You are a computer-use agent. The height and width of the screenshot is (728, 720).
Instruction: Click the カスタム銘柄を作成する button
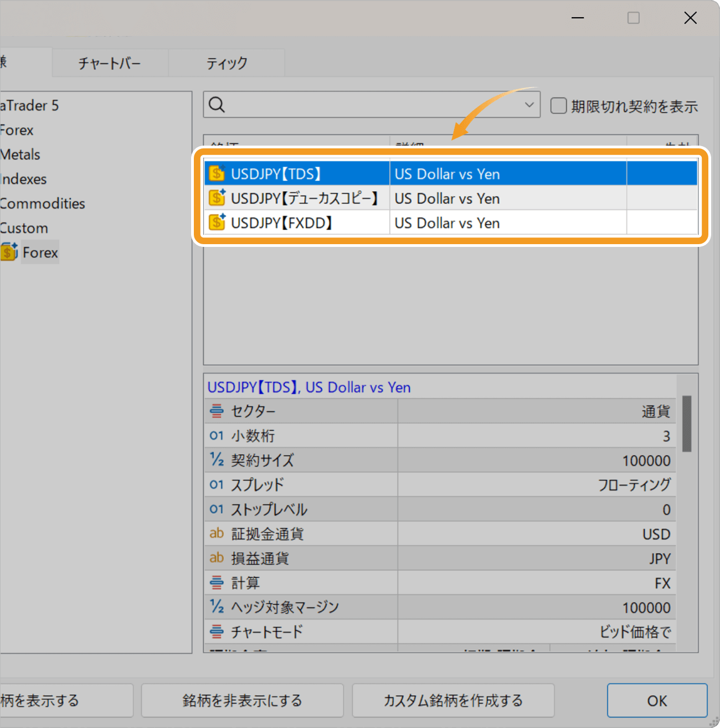[x=453, y=700]
